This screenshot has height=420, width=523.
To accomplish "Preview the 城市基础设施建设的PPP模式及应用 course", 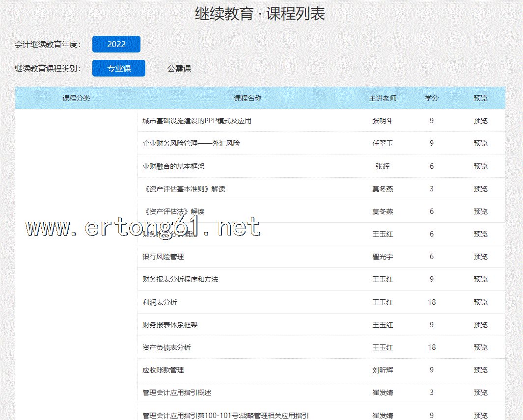I will point(480,121).
